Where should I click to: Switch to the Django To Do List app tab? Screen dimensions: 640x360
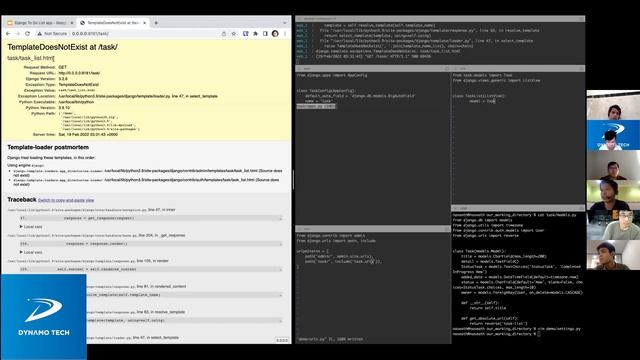tap(40, 23)
